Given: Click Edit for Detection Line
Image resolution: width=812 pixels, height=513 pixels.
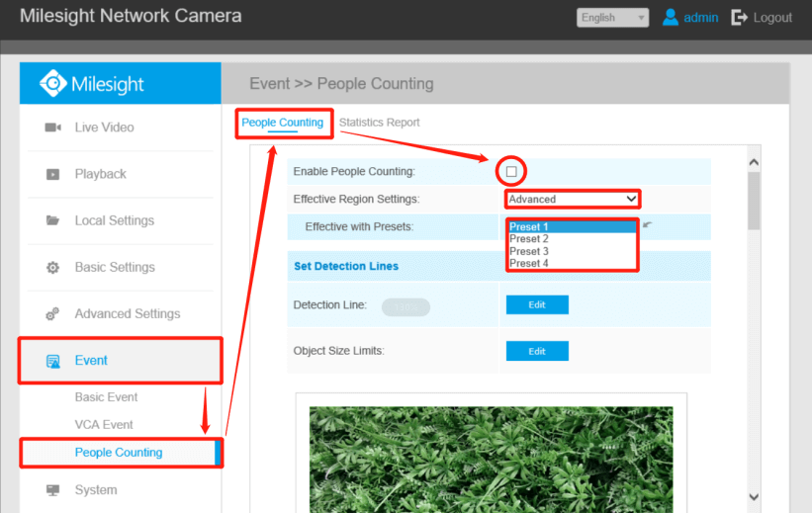Looking at the screenshot, I should (x=537, y=304).
